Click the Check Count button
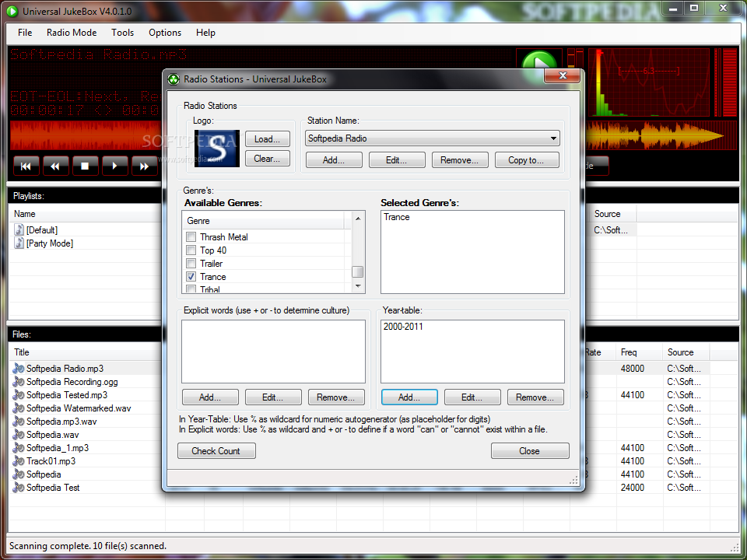Viewport: 747px width, 560px height. [x=216, y=451]
